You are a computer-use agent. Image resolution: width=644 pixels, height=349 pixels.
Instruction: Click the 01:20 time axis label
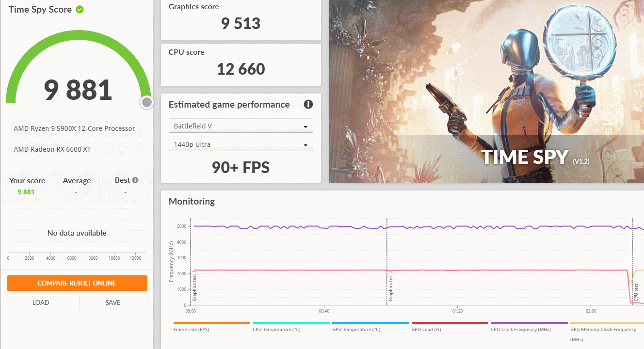[457, 311]
